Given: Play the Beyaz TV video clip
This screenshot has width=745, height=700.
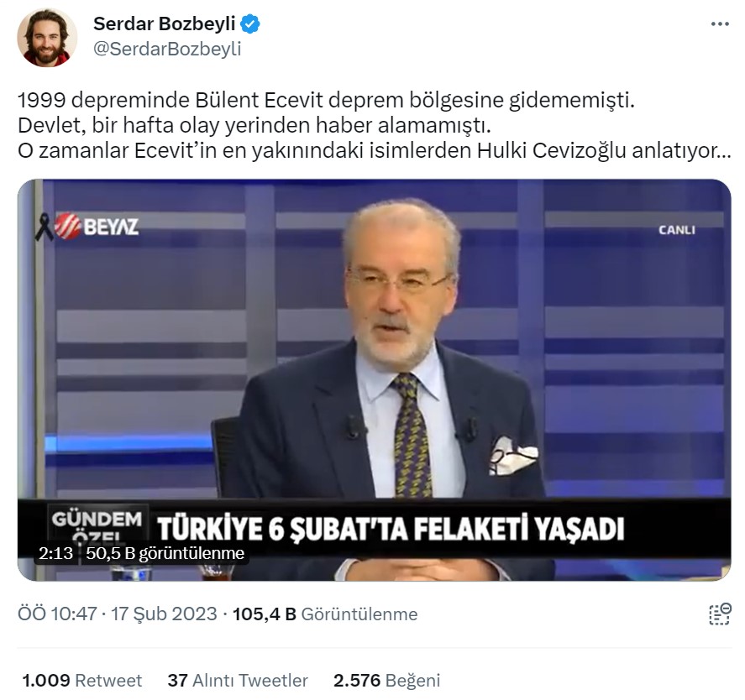Looking at the screenshot, I should [x=374, y=379].
